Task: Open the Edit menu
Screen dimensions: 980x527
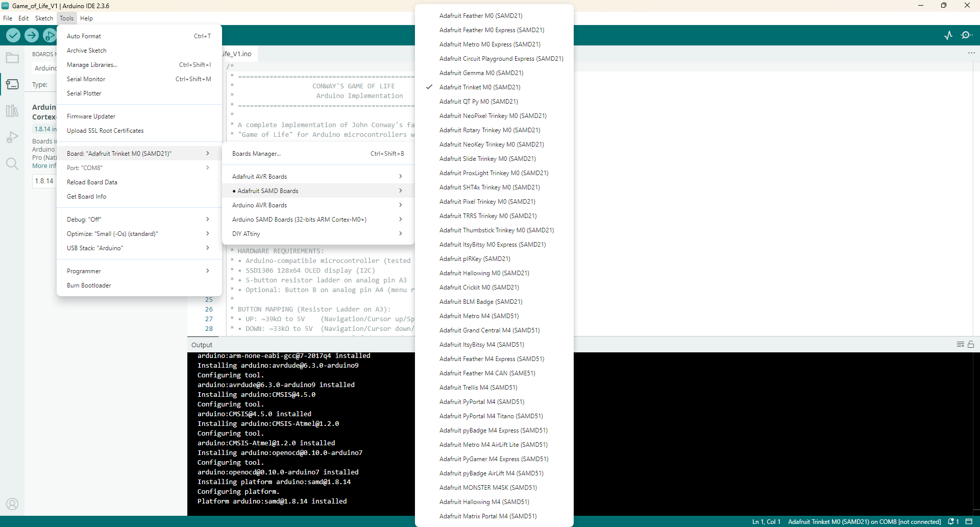Action: click(23, 18)
